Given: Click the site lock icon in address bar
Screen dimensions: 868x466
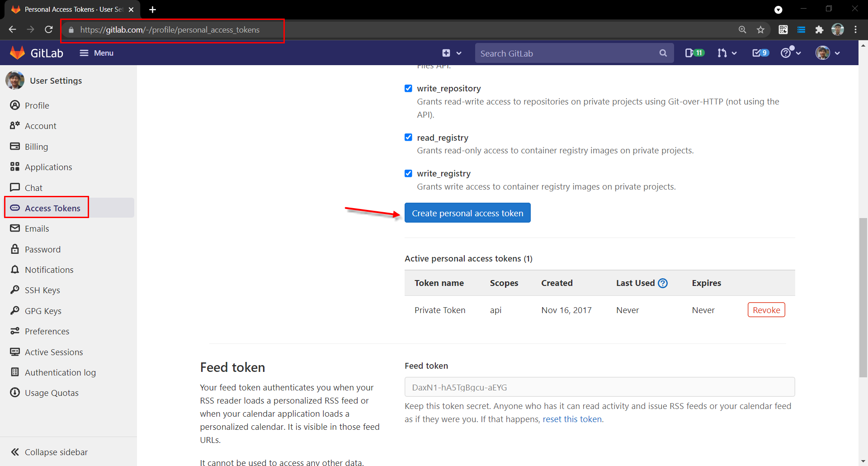Looking at the screenshot, I should (x=71, y=30).
